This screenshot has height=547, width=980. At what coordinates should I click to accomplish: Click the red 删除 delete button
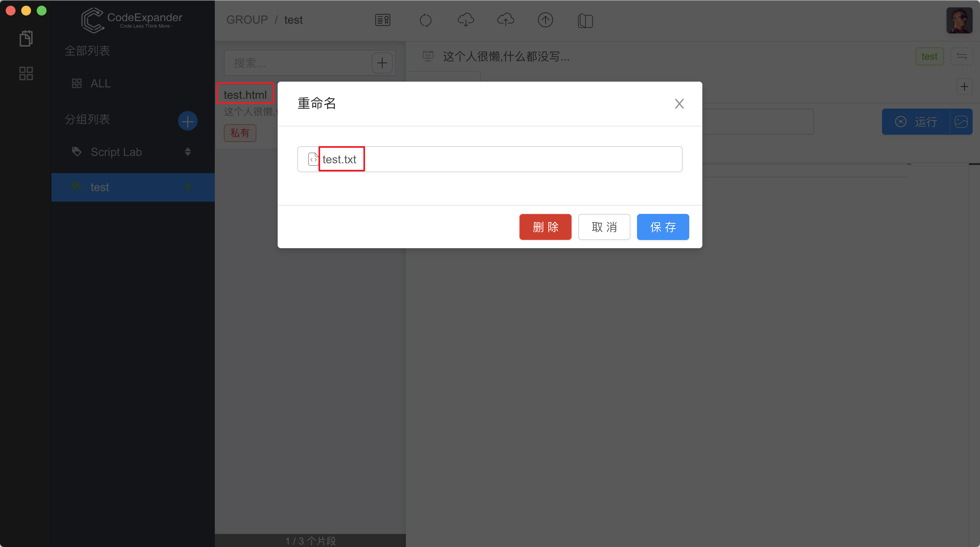tap(545, 227)
